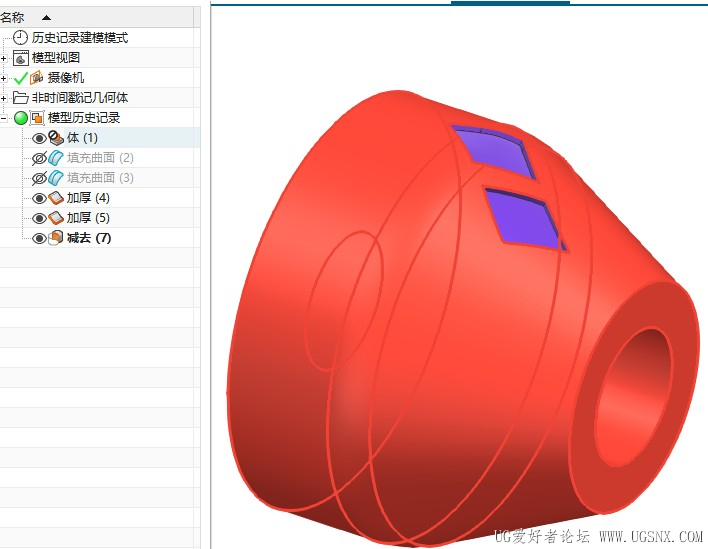The height and width of the screenshot is (549, 708).
Task: Select the 摄像机 tree label
Action: [x=66, y=78]
